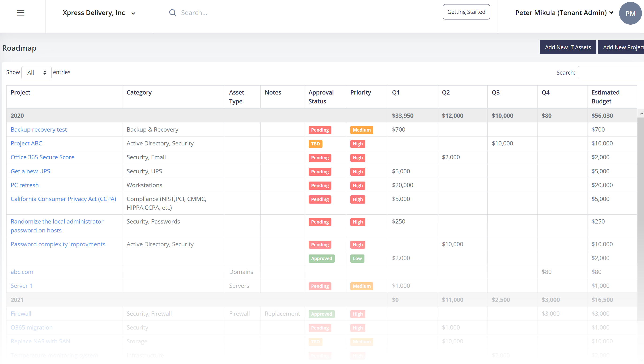The height and width of the screenshot is (364, 644).
Task: Sort by Project column header
Action: point(64,97)
